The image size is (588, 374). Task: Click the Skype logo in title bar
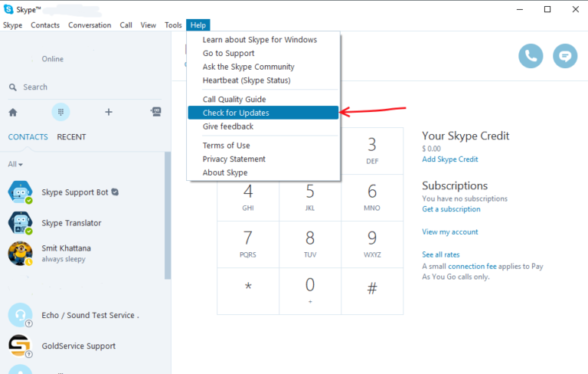(8, 9)
